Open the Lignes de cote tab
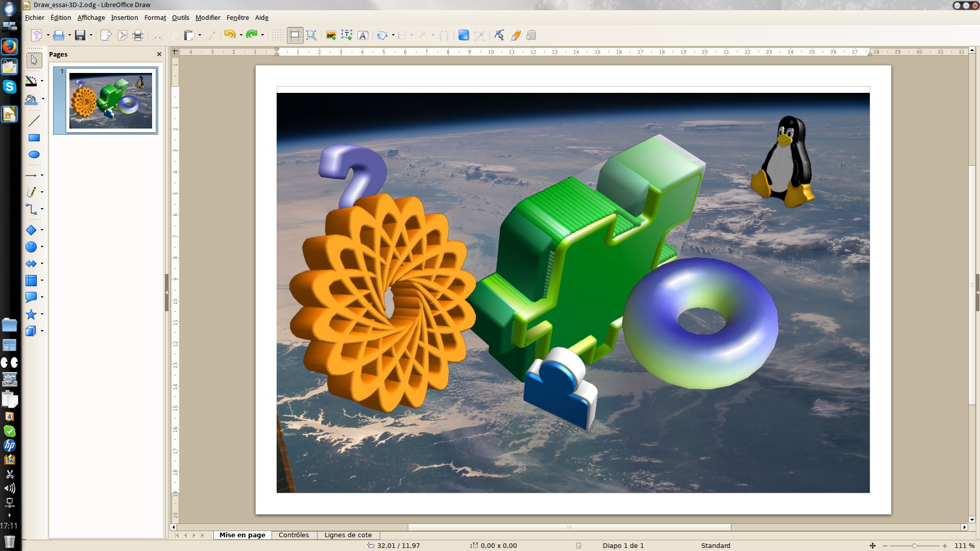 click(x=348, y=535)
